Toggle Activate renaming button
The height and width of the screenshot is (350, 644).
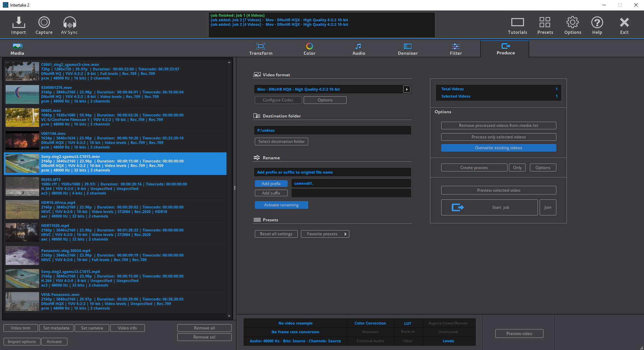click(x=281, y=205)
